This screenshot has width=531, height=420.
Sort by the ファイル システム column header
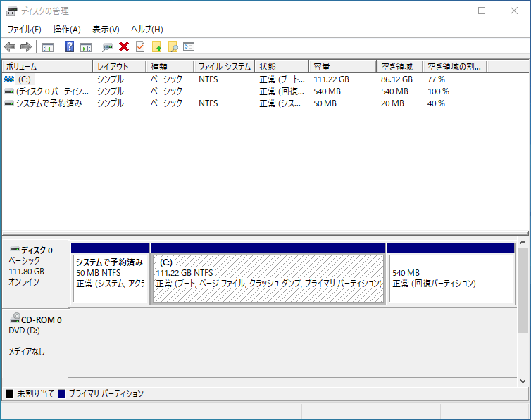pyautogui.click(x=225, y=66)
